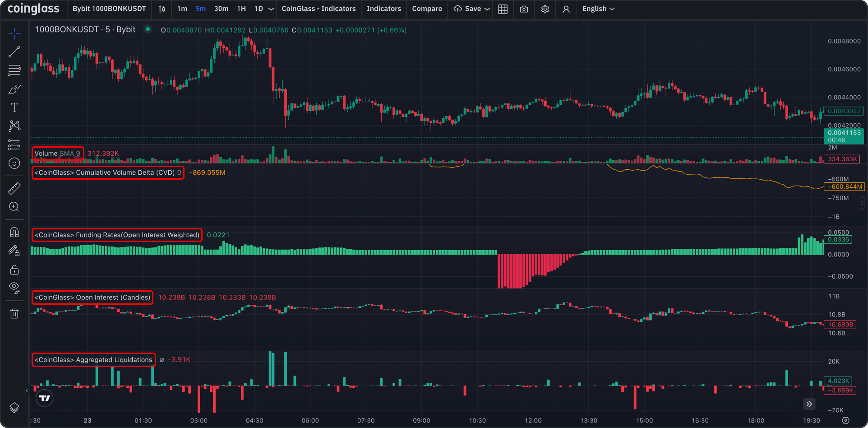This screenshot has height=428, width=868.
Task: Open the candlestick chart type selector
Action: (162, 9)
